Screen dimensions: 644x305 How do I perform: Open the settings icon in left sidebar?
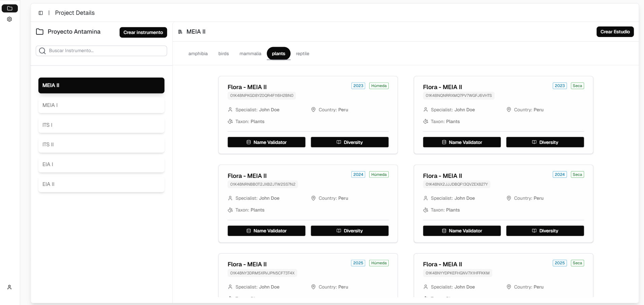tap(9, 19)
